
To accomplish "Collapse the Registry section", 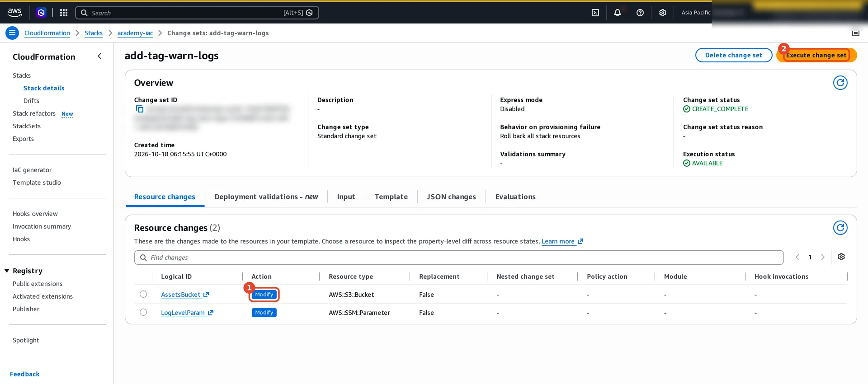I will 7,271.
